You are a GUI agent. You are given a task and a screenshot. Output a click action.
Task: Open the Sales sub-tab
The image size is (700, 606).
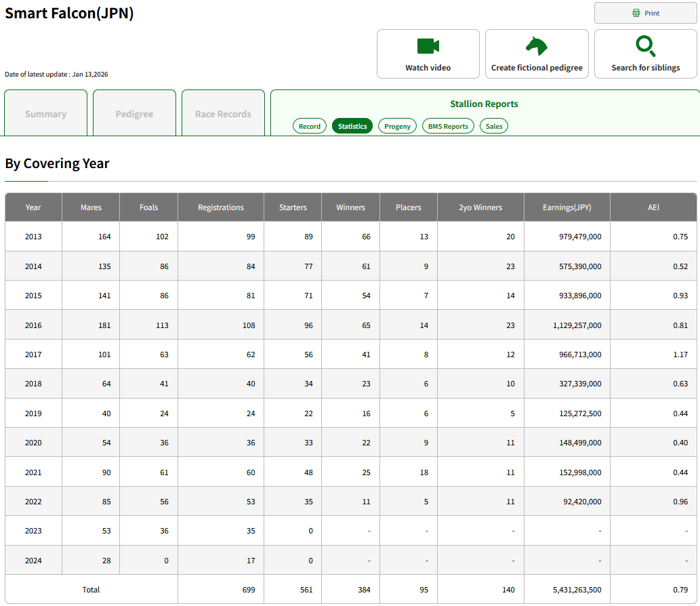pyautogui.click(x=494, y=126)
